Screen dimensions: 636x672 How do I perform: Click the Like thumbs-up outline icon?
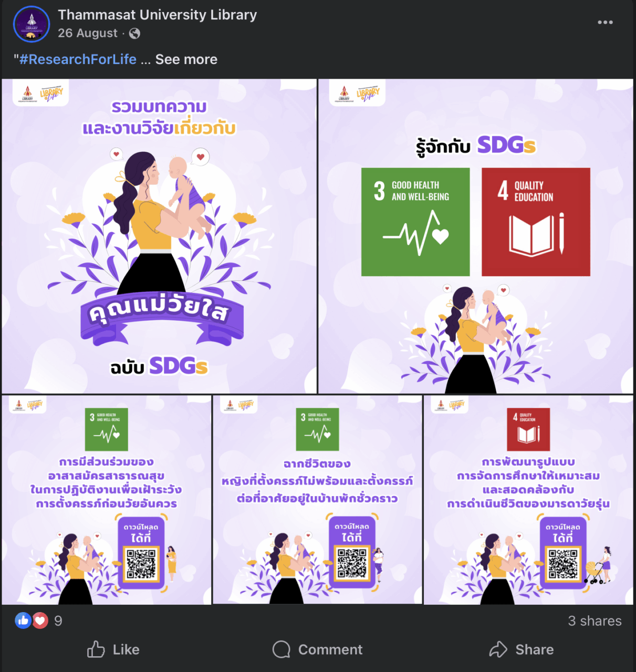pyautogui.click(x=96, y=649)
